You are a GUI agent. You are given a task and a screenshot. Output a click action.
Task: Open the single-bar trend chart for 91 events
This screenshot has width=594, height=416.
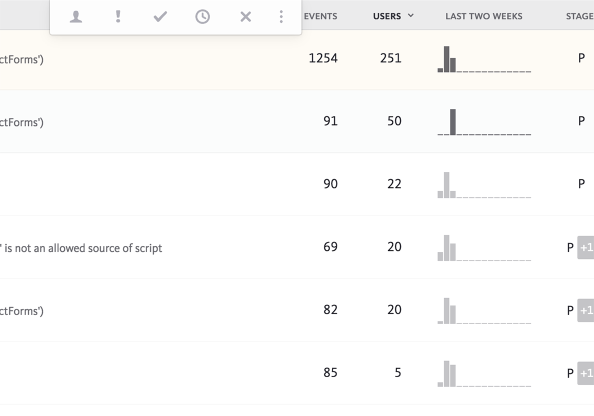click(484, 122)
